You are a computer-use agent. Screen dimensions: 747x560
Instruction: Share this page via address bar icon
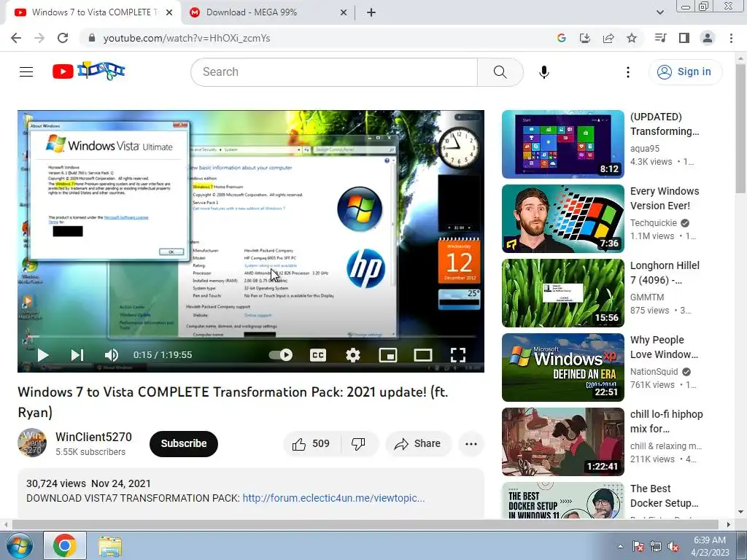pyautogui.click(x=608, y=38)
